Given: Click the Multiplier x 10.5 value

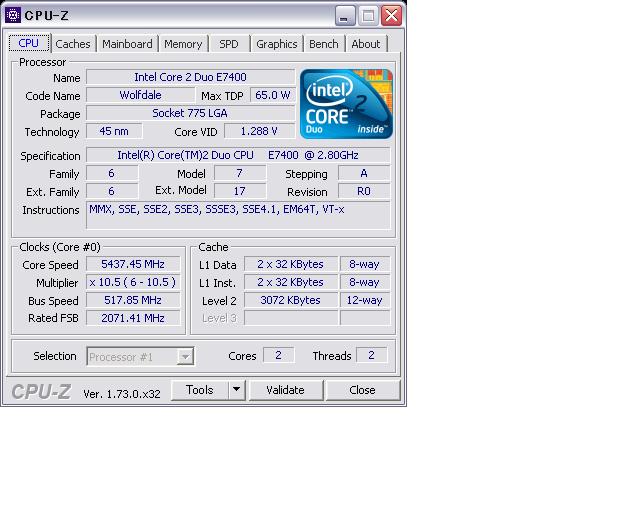Looking at the screenshot, I should (x=133, y=282).
